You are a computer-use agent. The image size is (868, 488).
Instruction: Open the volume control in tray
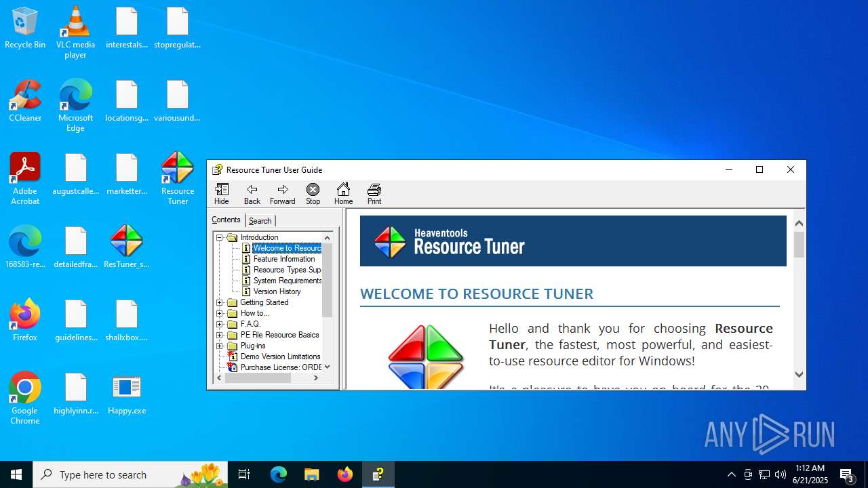click(781, 474)
